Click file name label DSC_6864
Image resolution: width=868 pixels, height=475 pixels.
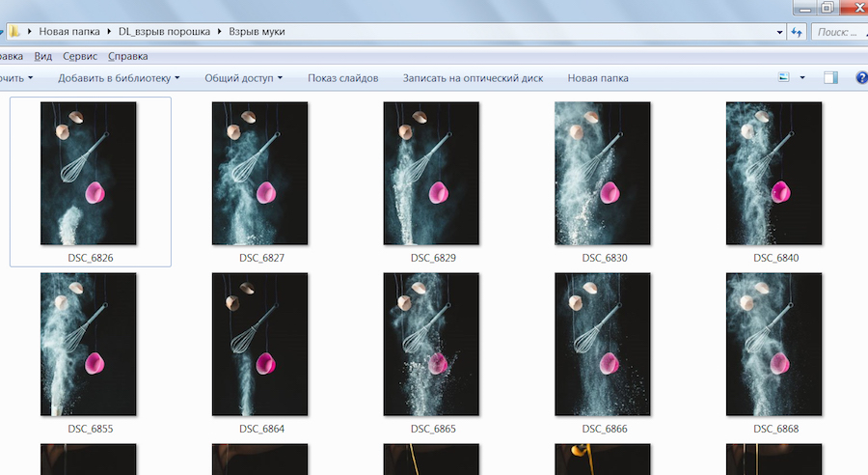pyautogui.click(x=261, y=429)
